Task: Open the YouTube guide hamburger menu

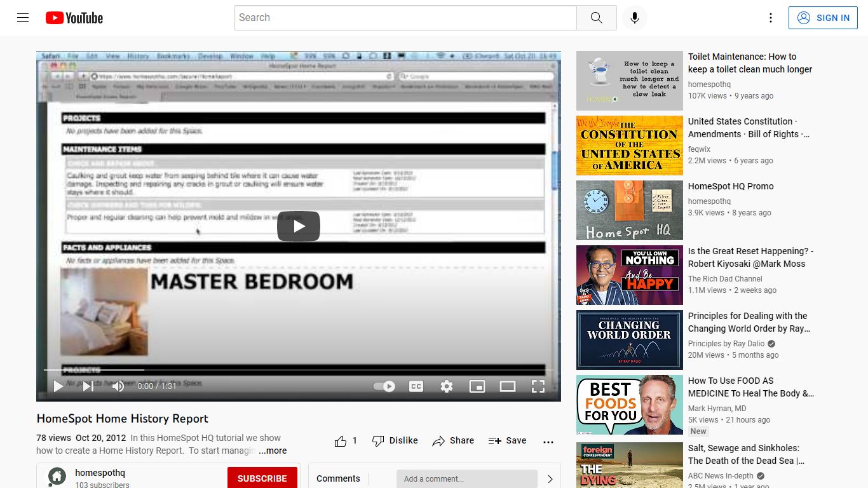Action: point(23,18)
